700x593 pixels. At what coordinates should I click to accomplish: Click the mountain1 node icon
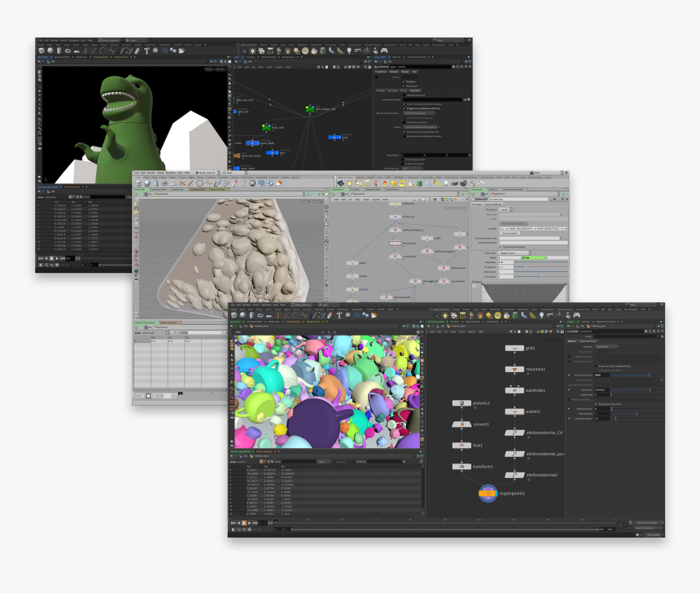point(514,369)
